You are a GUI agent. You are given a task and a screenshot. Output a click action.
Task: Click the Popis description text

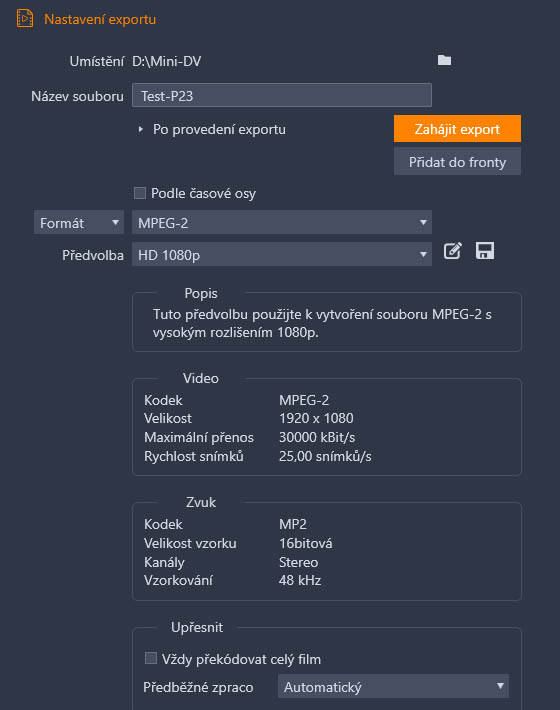[322, 323]
